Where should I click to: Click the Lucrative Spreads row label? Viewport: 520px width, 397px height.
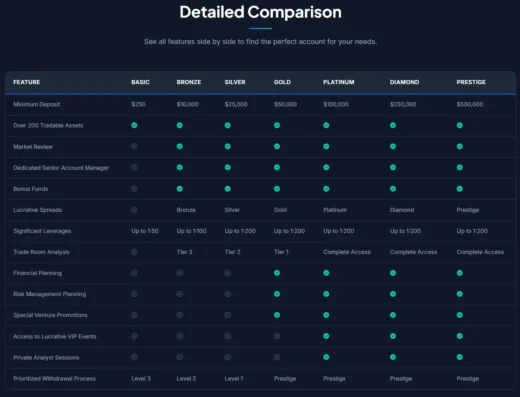point(38,210)
